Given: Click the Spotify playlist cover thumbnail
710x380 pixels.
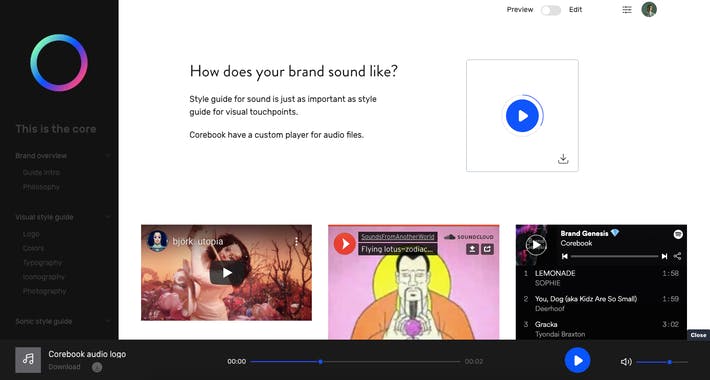Looking at the screenshot, I should click(536, 245).
